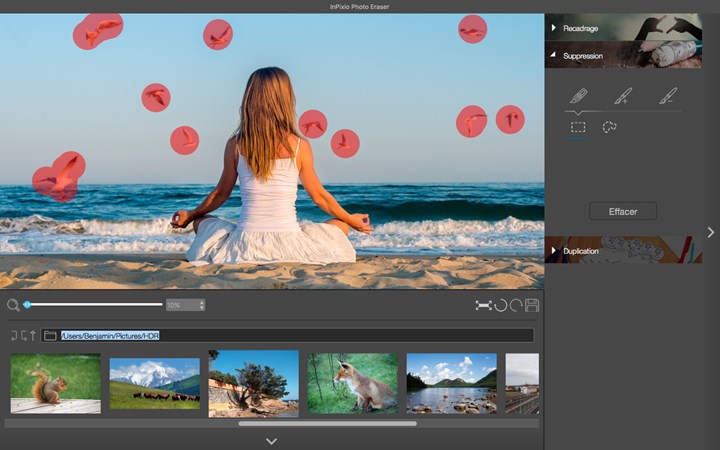Viewport: 720px width, 450px height.
Task: Click the zoom slider handle
Action: [x=27, y=305]
